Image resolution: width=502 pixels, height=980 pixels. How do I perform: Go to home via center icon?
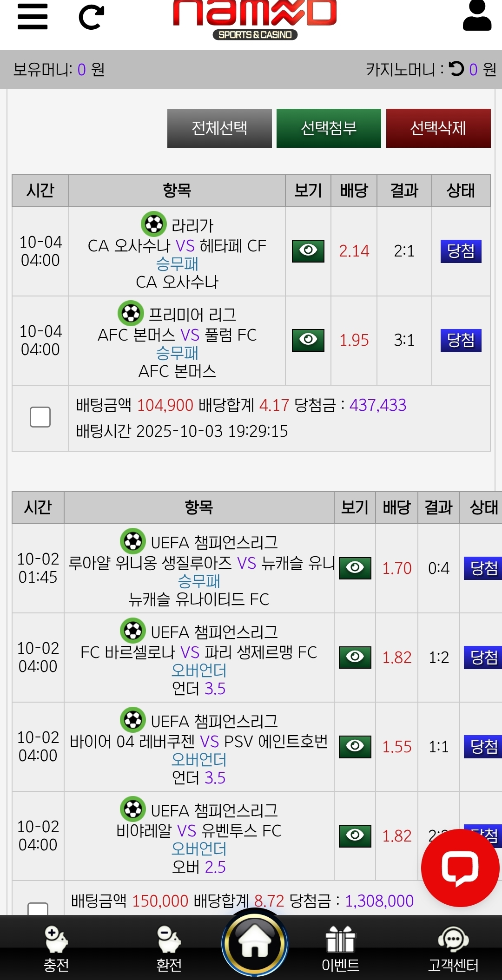pyautogui.click(x=255, y=943)
